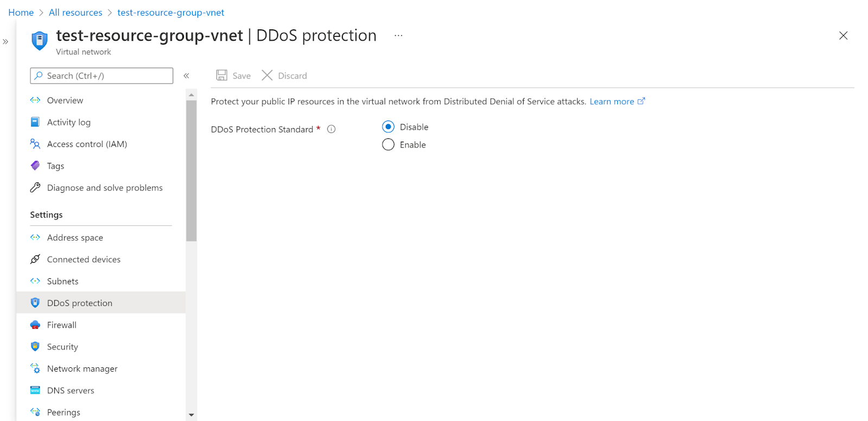Open the Peerings menu item
Viewport: 868px width, 421px height.
tap(63, 412)
